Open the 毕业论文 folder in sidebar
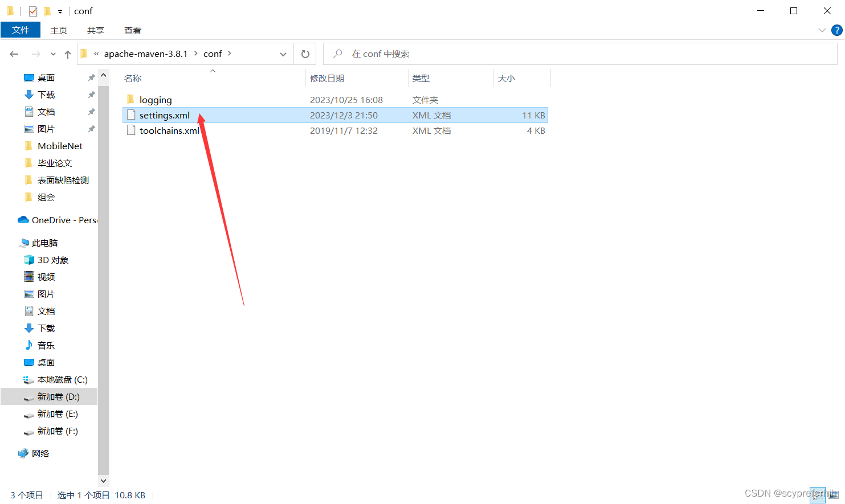The image size is (845, 504). coord(55,163)
